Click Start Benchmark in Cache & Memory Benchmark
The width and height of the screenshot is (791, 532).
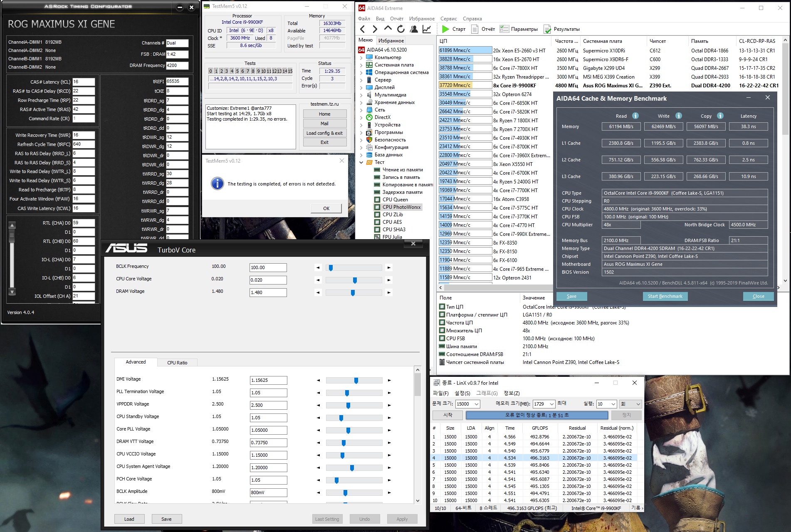coord(665,296)
